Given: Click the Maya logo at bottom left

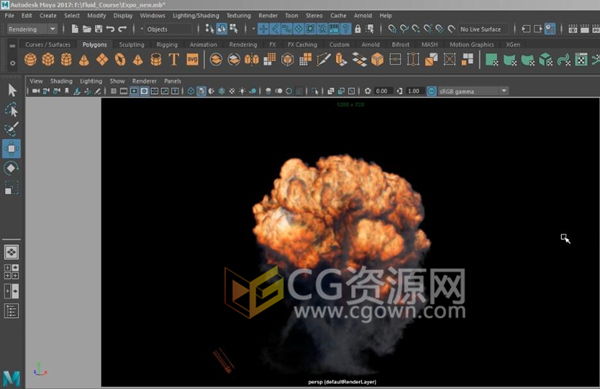Looking at the screenshot, I should click(11, 379).
